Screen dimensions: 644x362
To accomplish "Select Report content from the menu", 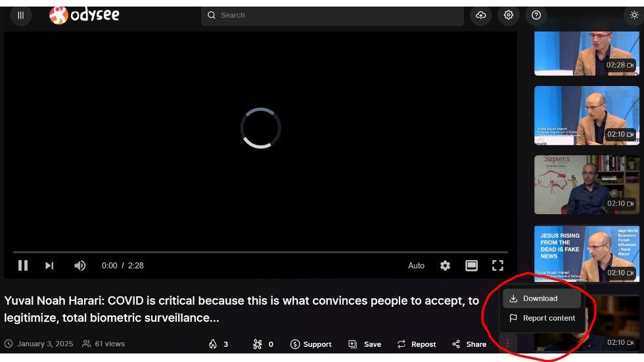I will [541, 318].
